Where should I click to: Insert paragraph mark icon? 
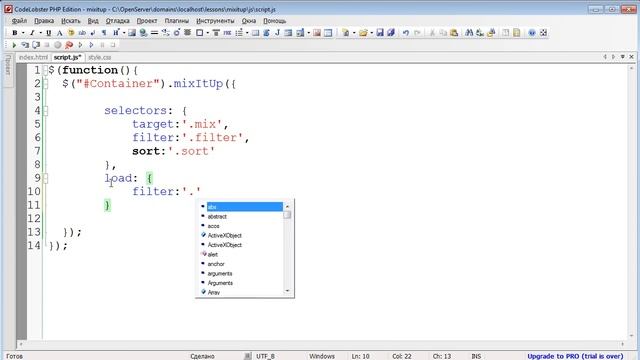tap(104, 33)
